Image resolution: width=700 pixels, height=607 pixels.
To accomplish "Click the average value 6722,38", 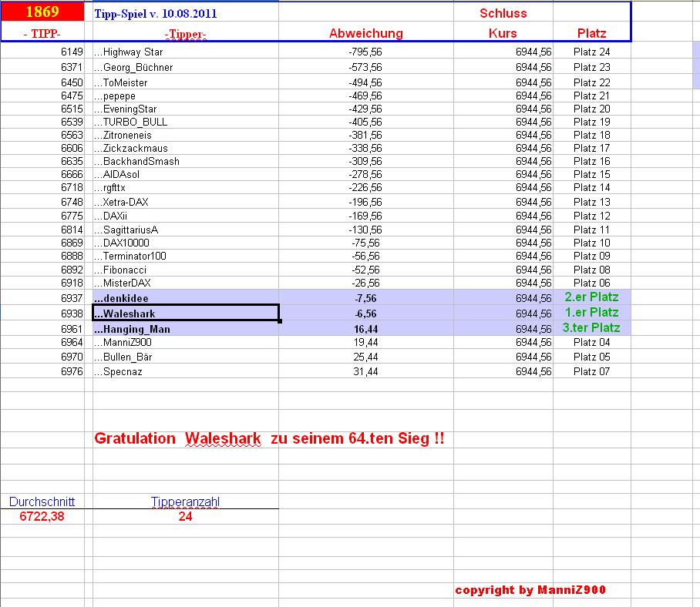I will [42, 516].
